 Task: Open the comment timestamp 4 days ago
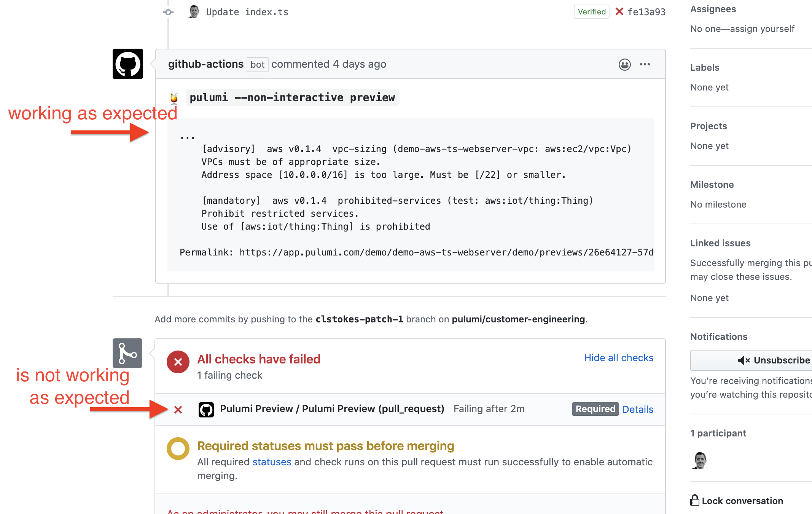pos(360,64)
